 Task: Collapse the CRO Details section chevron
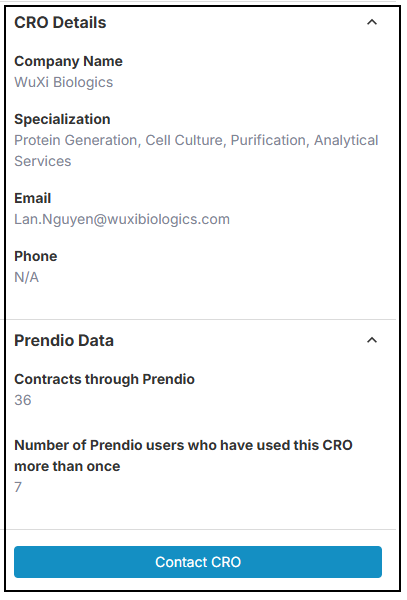pyautogui.click(x=372, y=22)
